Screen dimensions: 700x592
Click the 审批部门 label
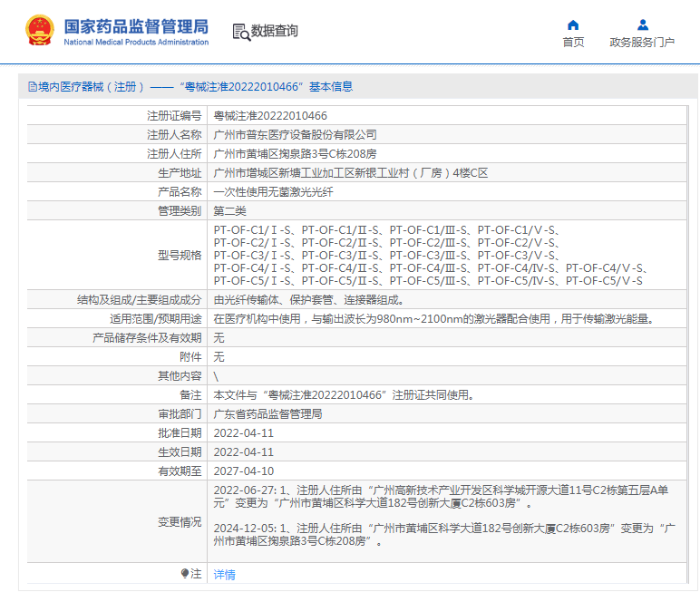click(180, 414)
